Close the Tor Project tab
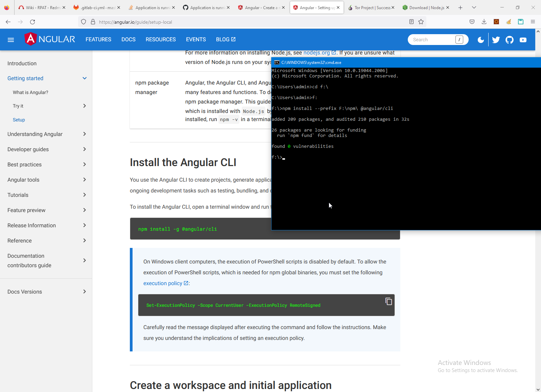 393,8
